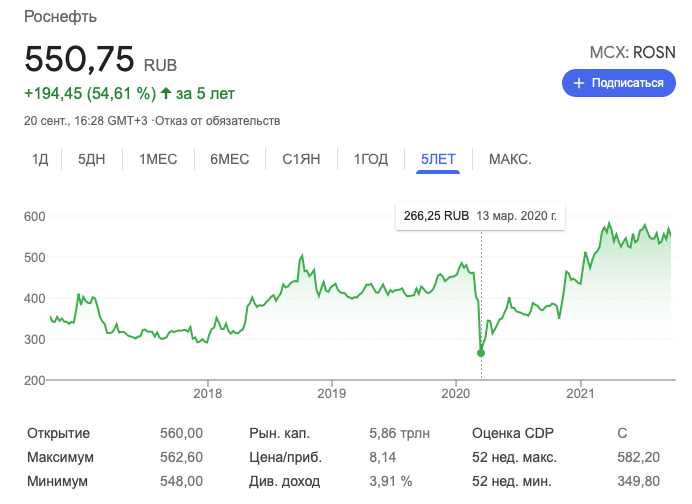Click the 266,25 RUB chart tooltip

[480, 216]
